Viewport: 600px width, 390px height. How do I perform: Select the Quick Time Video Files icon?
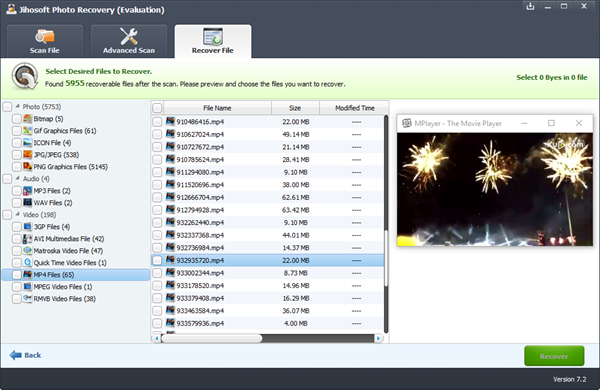27,263
